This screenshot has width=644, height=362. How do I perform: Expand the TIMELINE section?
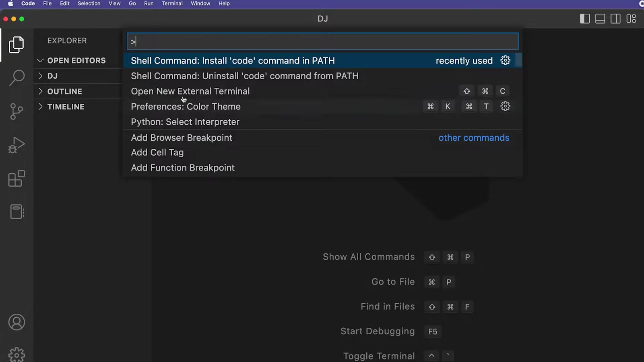point(77,107)
